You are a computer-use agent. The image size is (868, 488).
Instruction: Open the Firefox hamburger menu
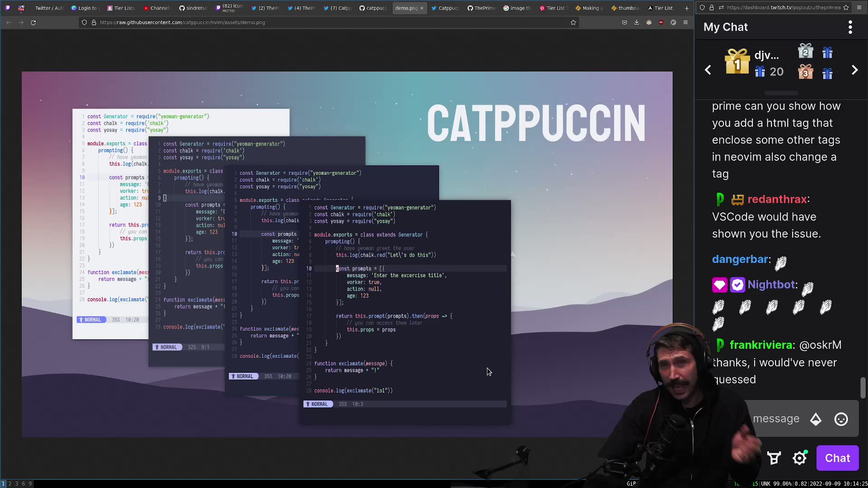[685, 22]
